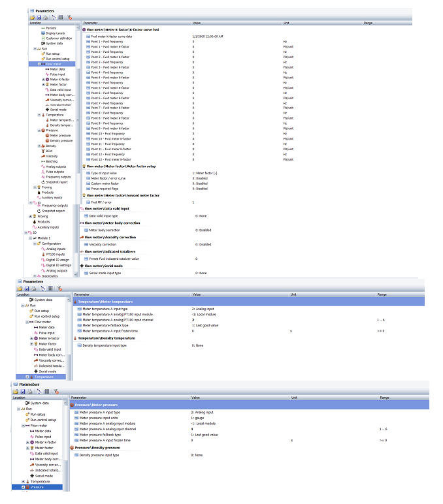The width and height of the screenshot is (443, 504).
Task: Click icon beside 'Serial mode input type' parameter
Action: [x=86, y=273]
